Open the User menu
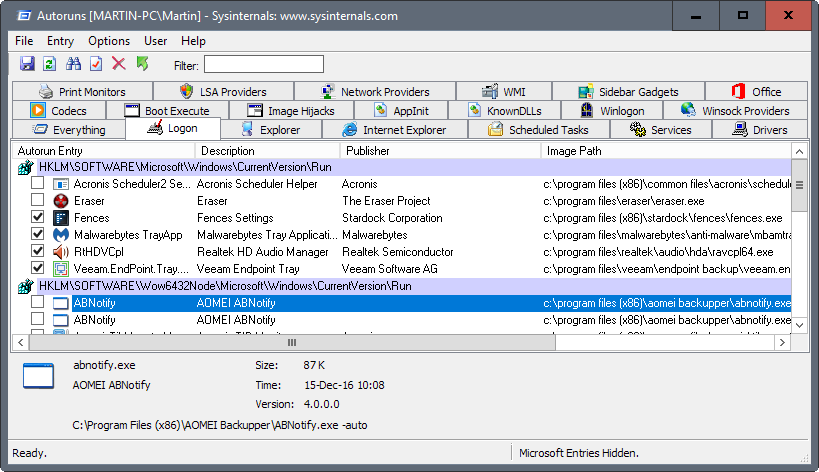819x472 pixels. 156,41
